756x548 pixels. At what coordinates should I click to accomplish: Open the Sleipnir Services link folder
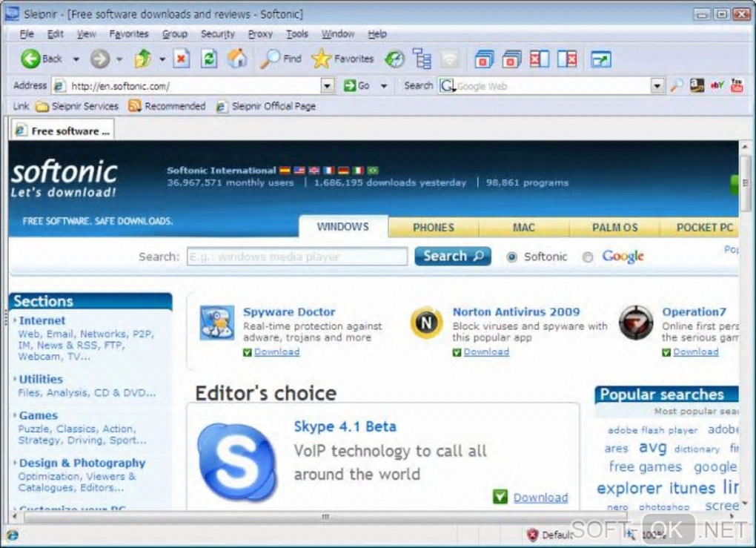click(77, 106)
